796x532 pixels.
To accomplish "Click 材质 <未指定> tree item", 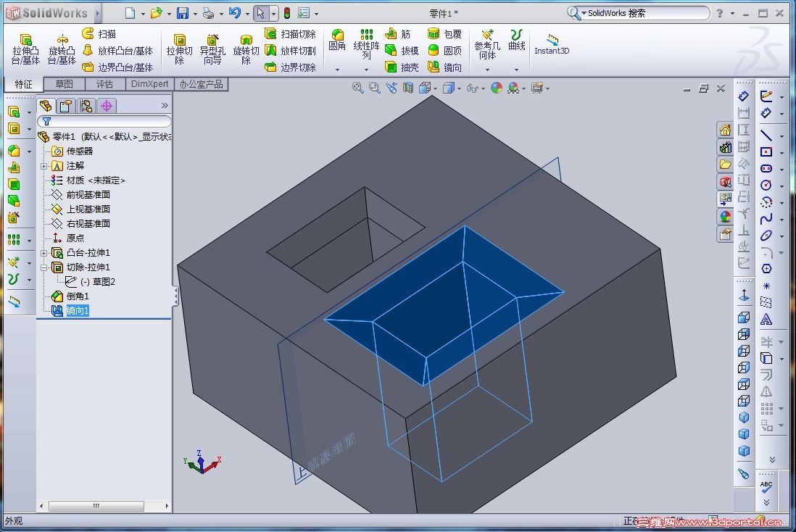I will 96,180.
